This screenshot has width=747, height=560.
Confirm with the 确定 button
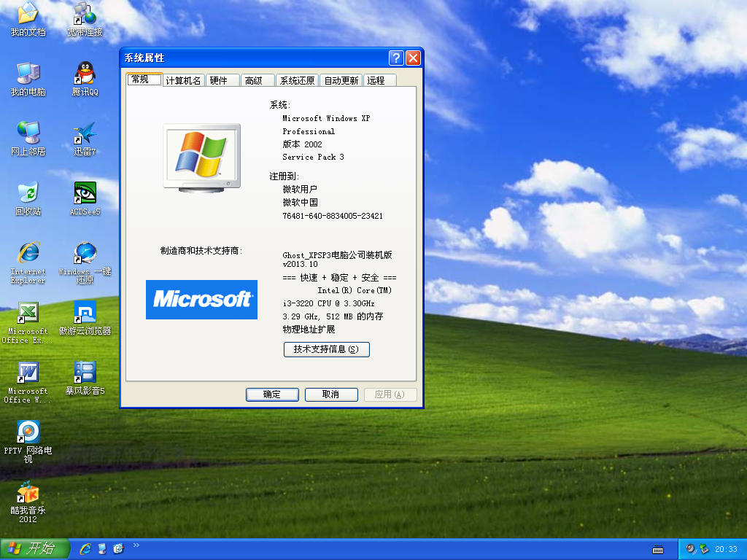272,394
